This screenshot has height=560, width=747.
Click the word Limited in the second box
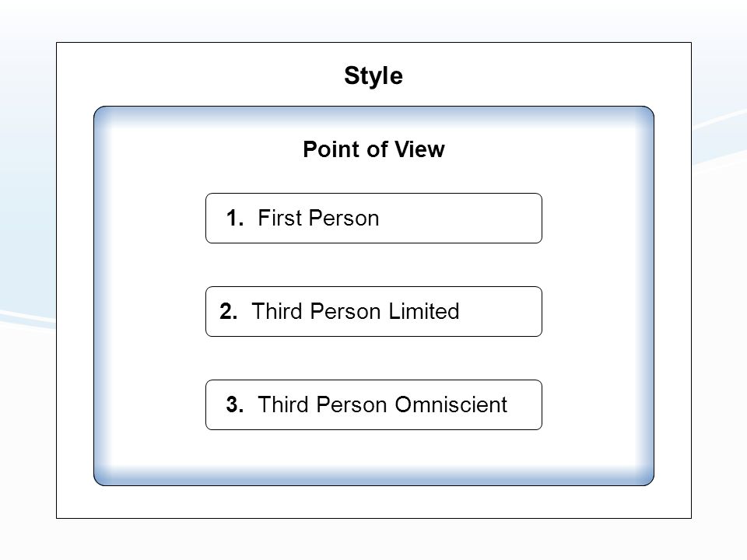tap(423, 311)
